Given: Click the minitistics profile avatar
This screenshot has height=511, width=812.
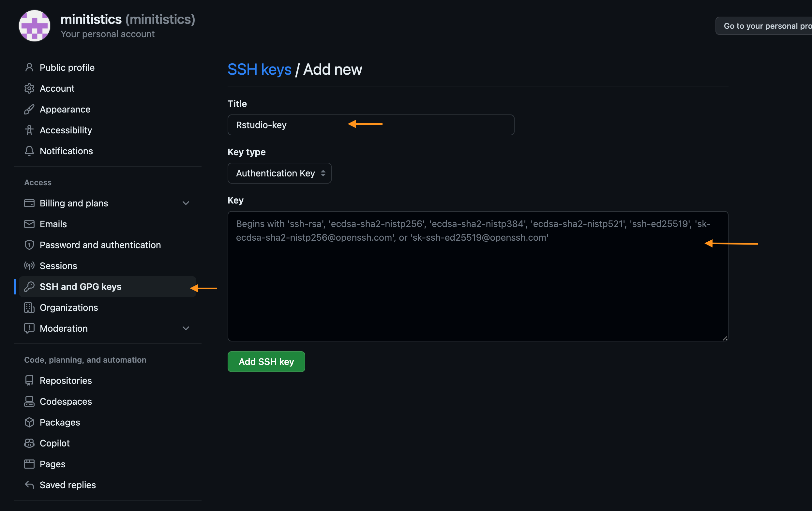Looking at the screenshot, I should 35,26.
